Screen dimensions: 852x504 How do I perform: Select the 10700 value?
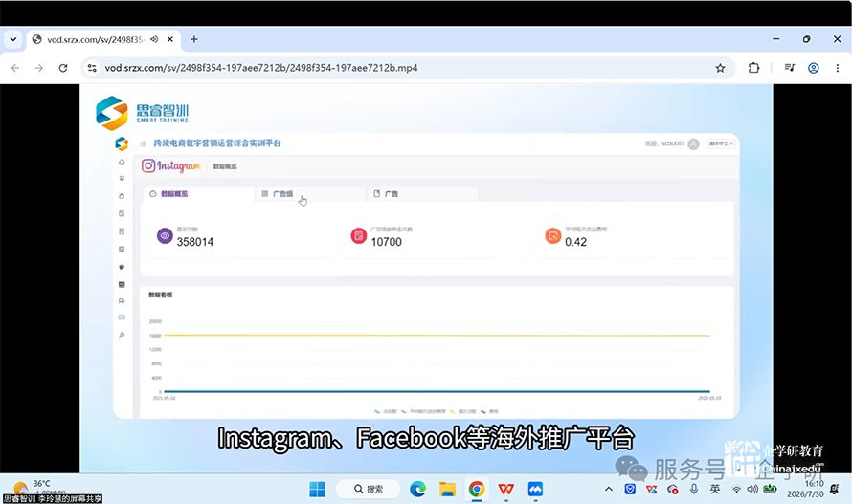coord(387,242)
